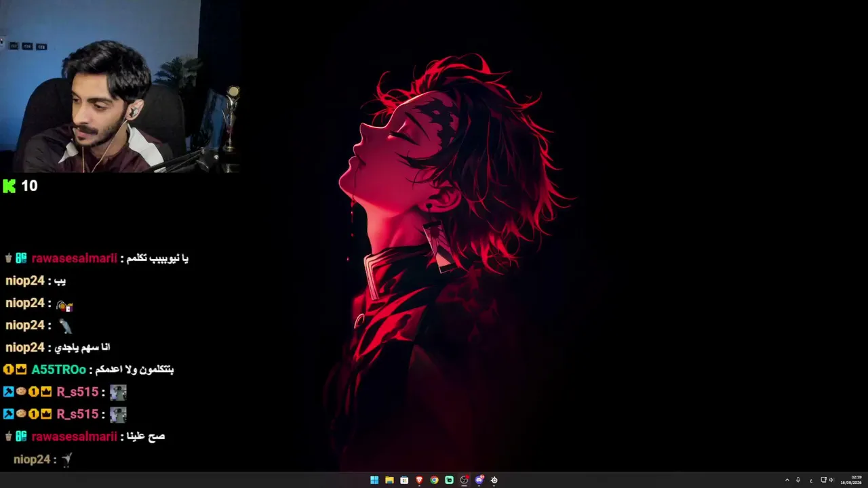The image size is (868, 488).
Task: Open the Brave browser taskbar icon
Action: click(419, 480)
